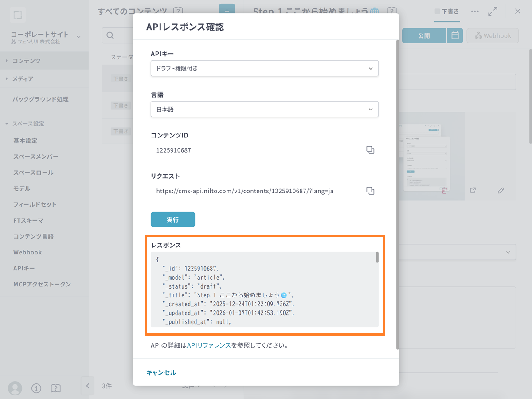
Task: Copy the content ID value
Action: click(370, 150)
